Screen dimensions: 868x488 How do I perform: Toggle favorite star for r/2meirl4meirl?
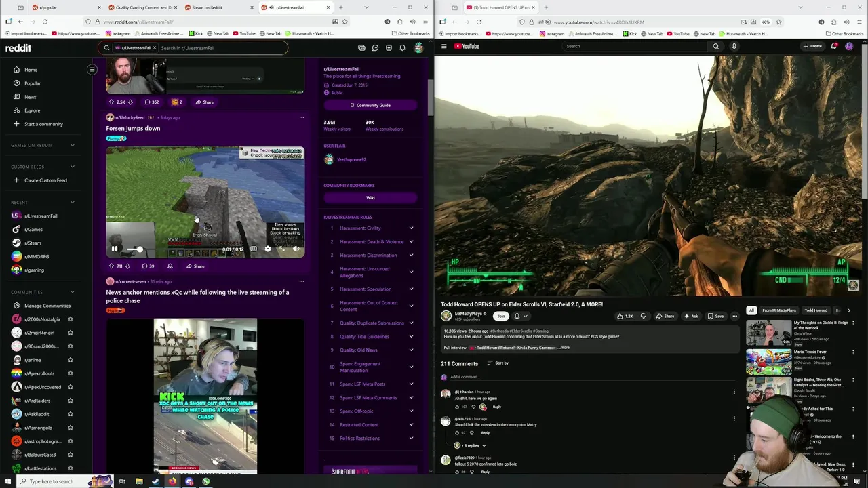pyautogui.click(x=71, y=333)
